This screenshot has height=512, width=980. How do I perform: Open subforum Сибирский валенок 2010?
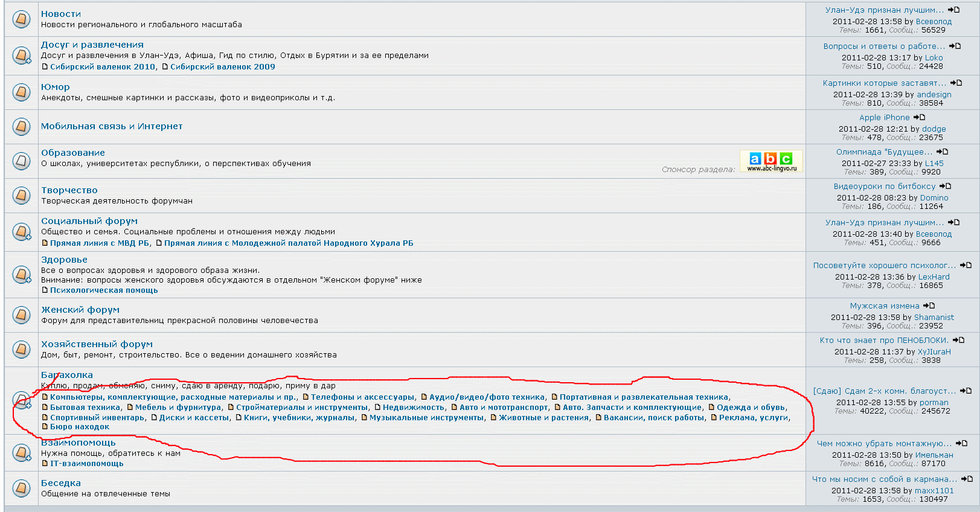pyautogui.click(x=103, y=67)
